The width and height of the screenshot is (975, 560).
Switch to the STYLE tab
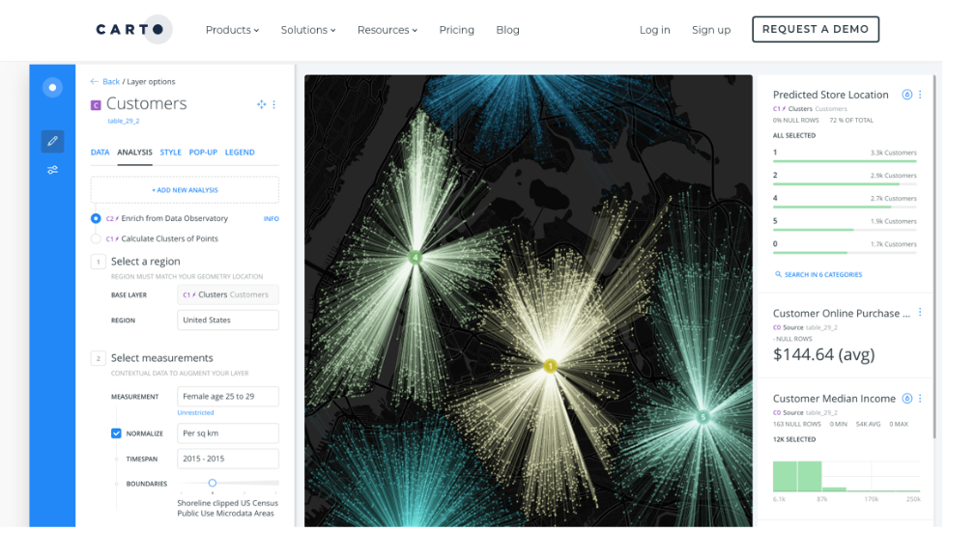coord(170,153)
